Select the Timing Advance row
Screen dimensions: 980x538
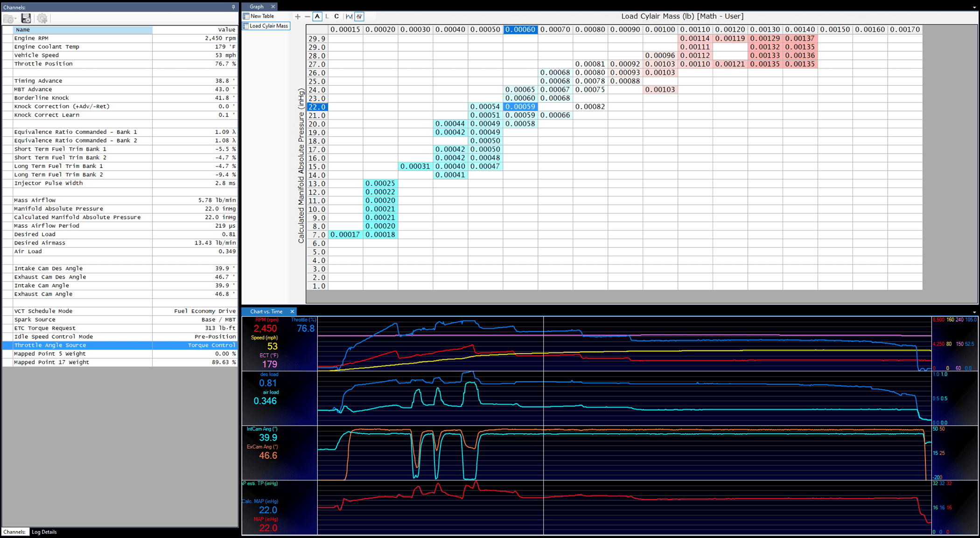(x=120, y=81)
